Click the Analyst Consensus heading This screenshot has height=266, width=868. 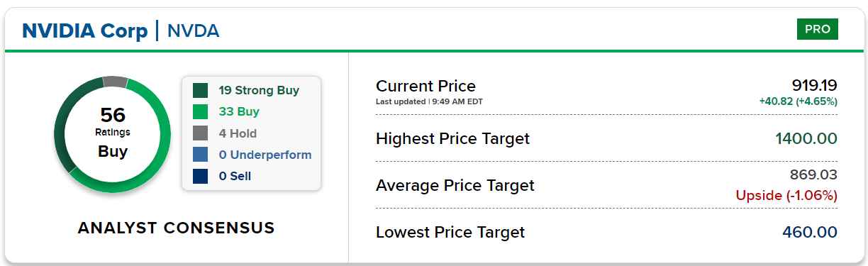click(176, 228)
